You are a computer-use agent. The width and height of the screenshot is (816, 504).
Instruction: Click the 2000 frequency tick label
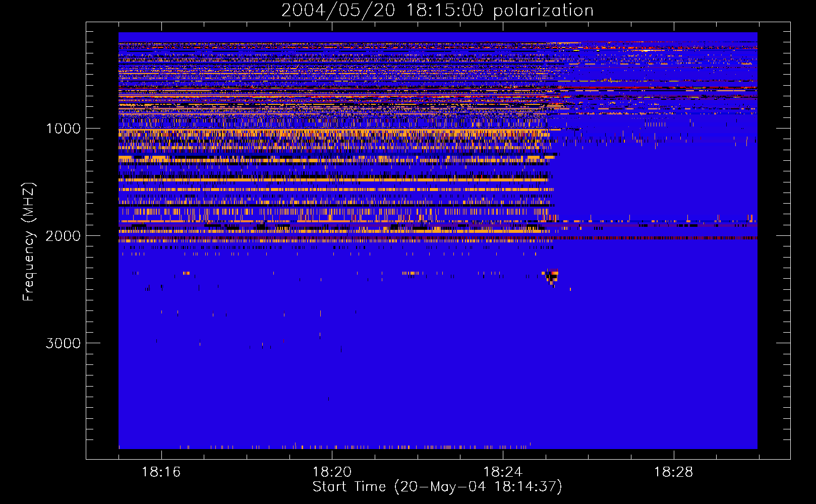tap(63, 236)
